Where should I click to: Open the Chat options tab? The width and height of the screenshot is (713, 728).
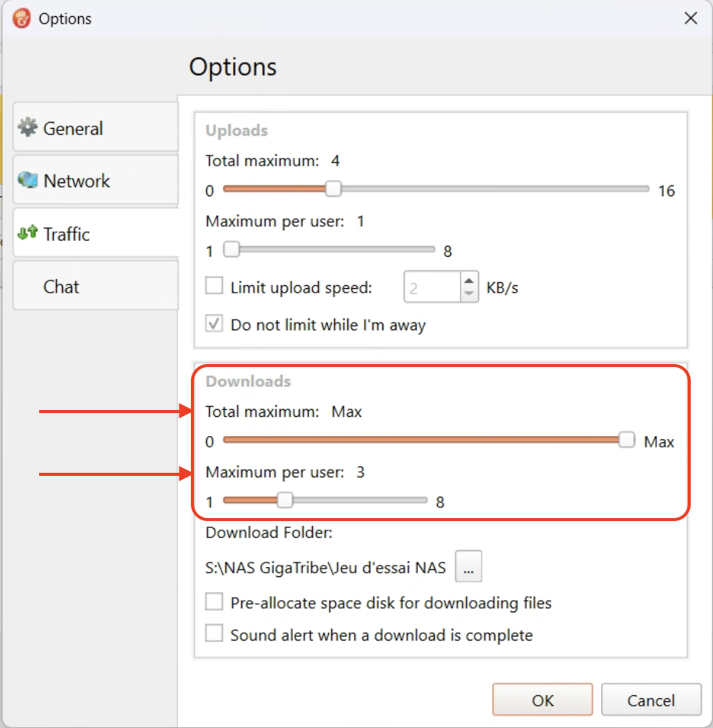61,287
